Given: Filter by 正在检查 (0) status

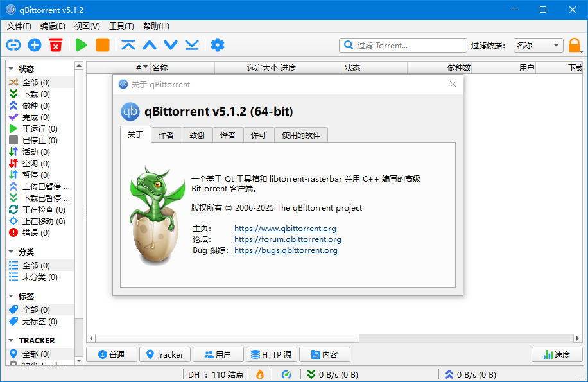Looking at the screenshot, I should click(x=40, y=209).
